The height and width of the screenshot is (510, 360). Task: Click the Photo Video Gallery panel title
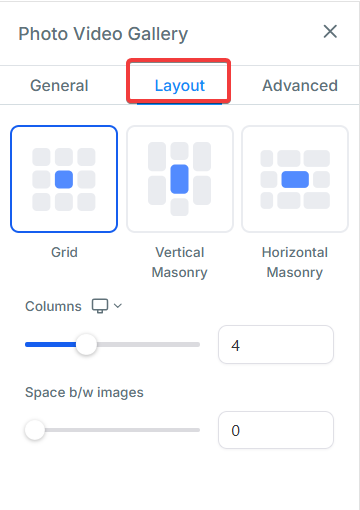click(x=103, y=34)
